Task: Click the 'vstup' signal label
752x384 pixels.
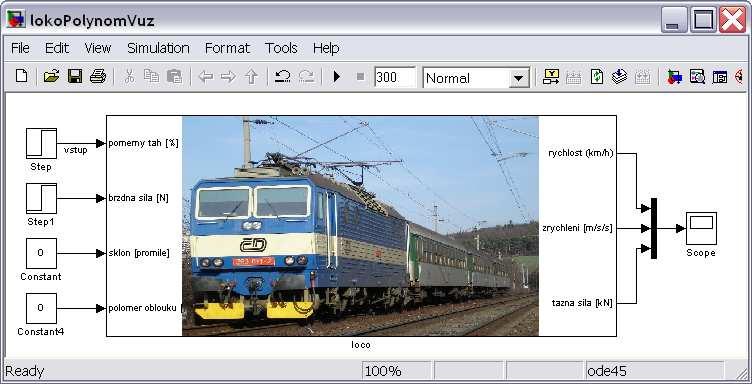Action: click(x=76, y=150)
